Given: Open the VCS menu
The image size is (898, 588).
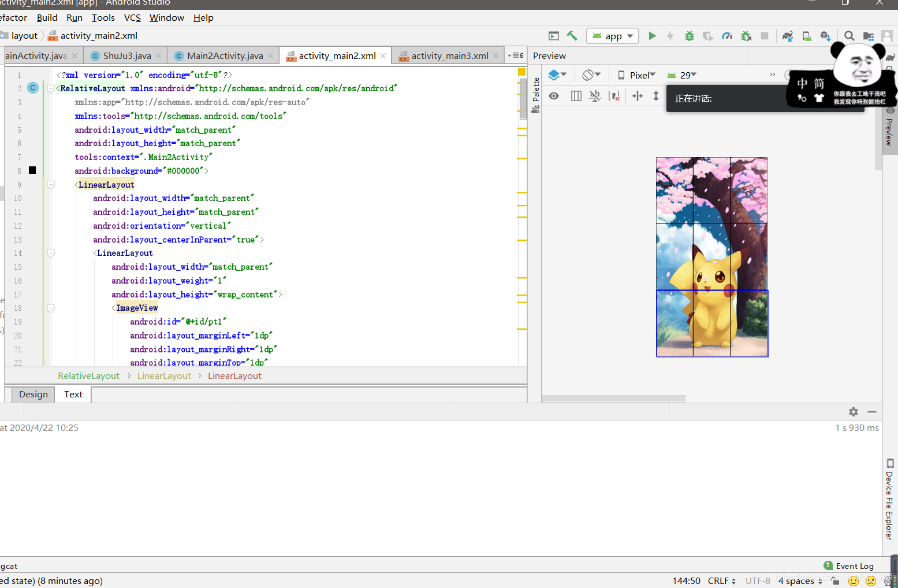Looking at the screenshot, I should click(x=132, y=18).
